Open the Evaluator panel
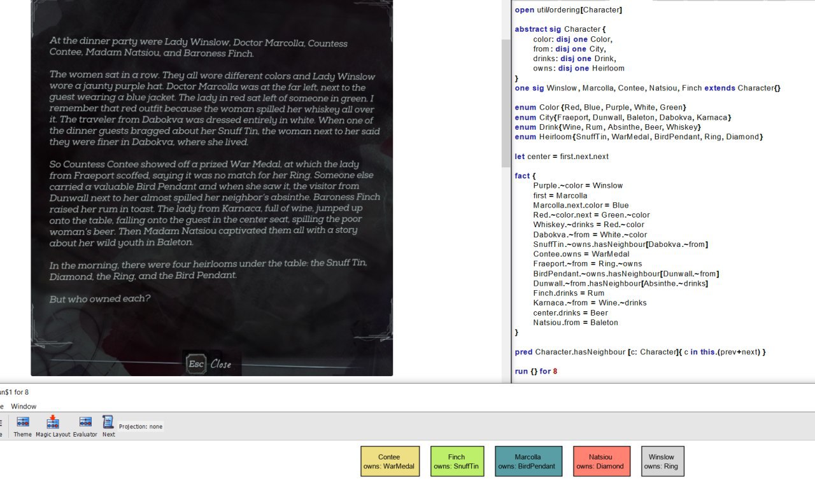 coord(85,426)
